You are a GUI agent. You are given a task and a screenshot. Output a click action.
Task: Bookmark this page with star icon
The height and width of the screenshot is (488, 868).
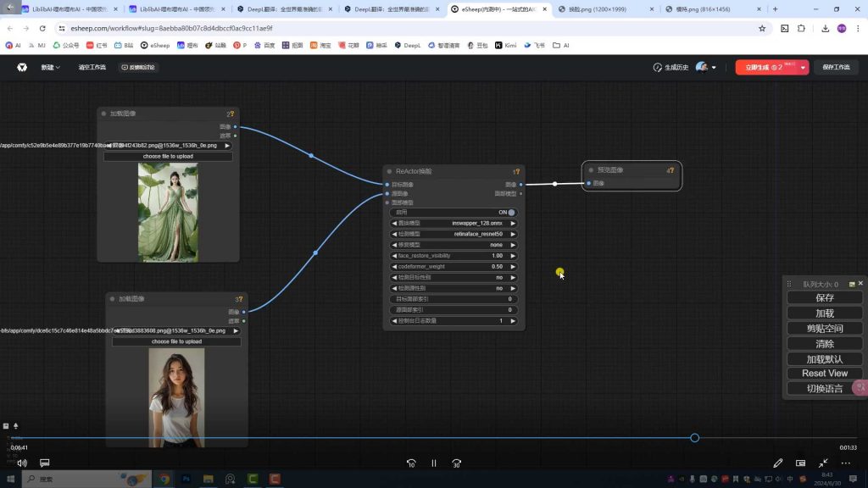762,28
